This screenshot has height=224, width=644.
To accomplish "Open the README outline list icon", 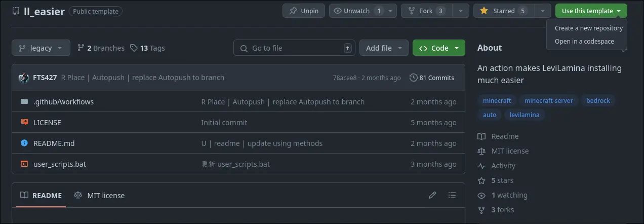I will point(452,195).
